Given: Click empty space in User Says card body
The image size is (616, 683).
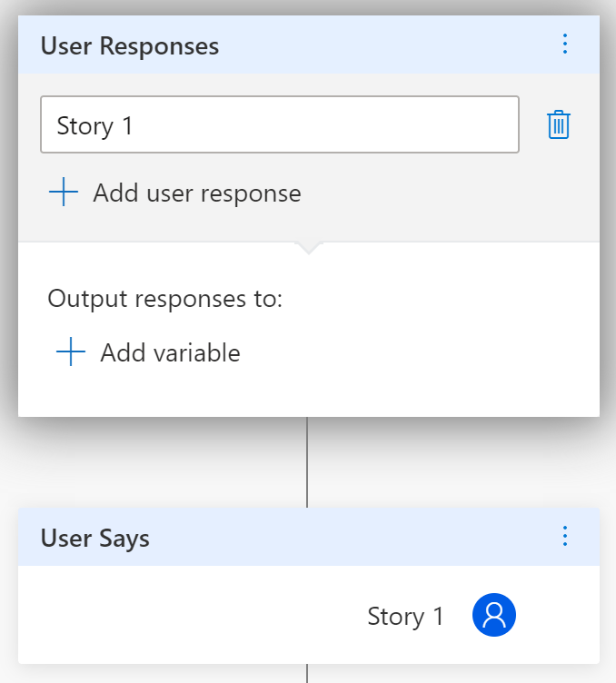Looking at the screenshot, I should (x=182, y=616).
